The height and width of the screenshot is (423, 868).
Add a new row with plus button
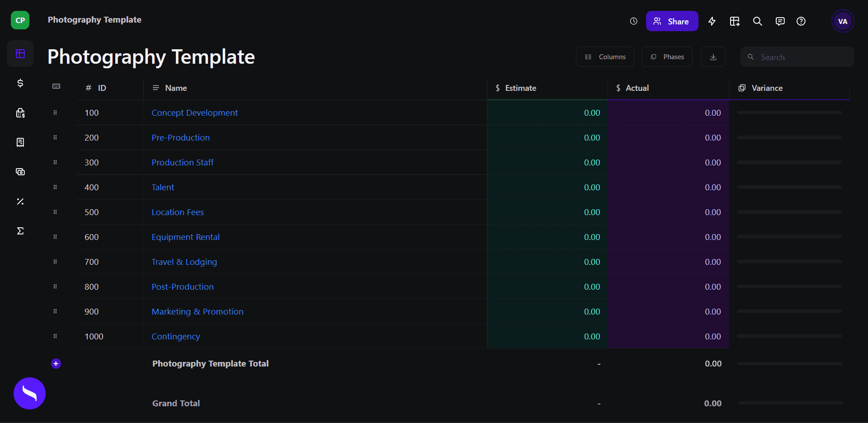56,364
